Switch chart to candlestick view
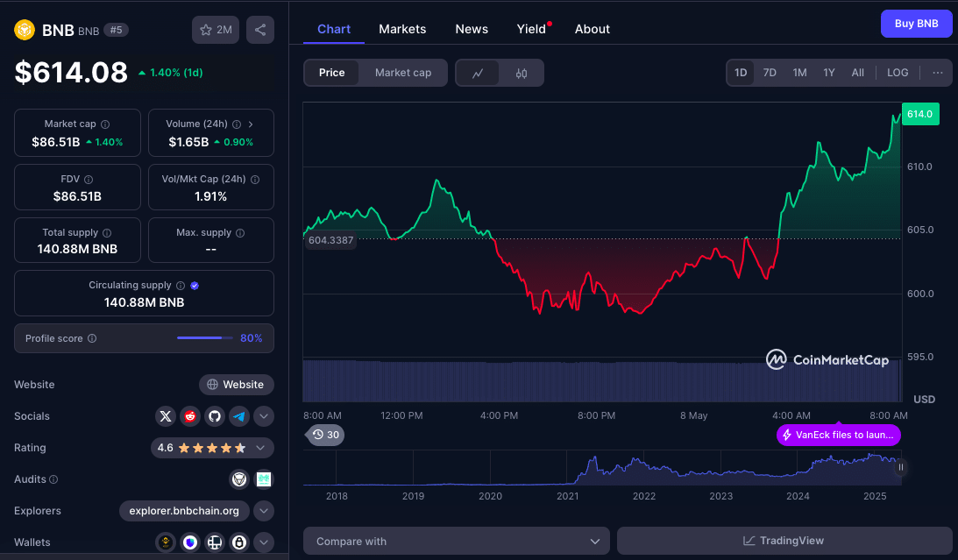 pyautogui.click(x=522, y=74)
